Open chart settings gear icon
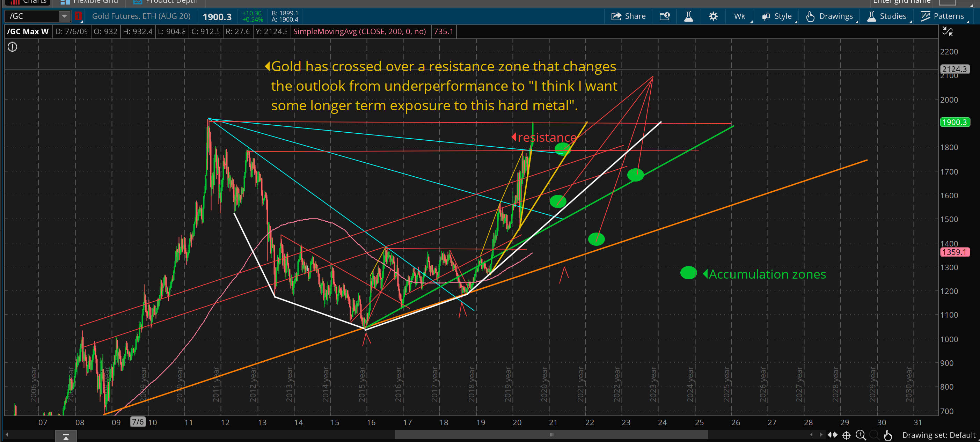Screen dimensions: 980x442 (x=713, y=16)
